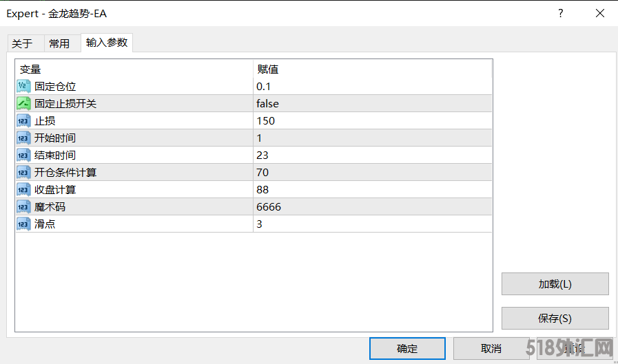
Task: Switch to the 关于 tab
Action: click(x=22, y=43)
